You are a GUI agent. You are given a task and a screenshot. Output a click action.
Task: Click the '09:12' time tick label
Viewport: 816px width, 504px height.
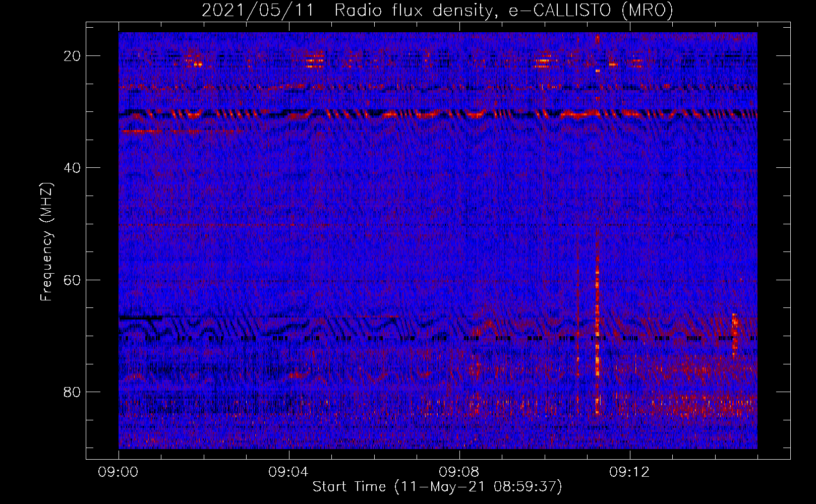630,472
